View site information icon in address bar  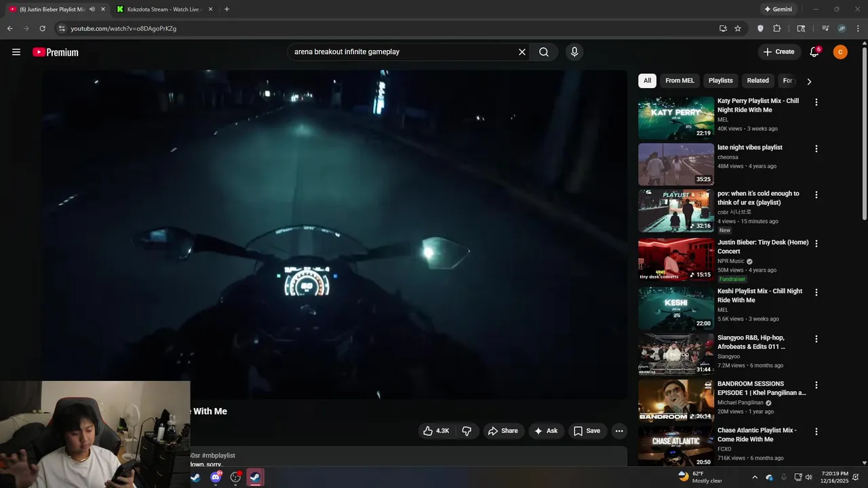tap(62, 28)
